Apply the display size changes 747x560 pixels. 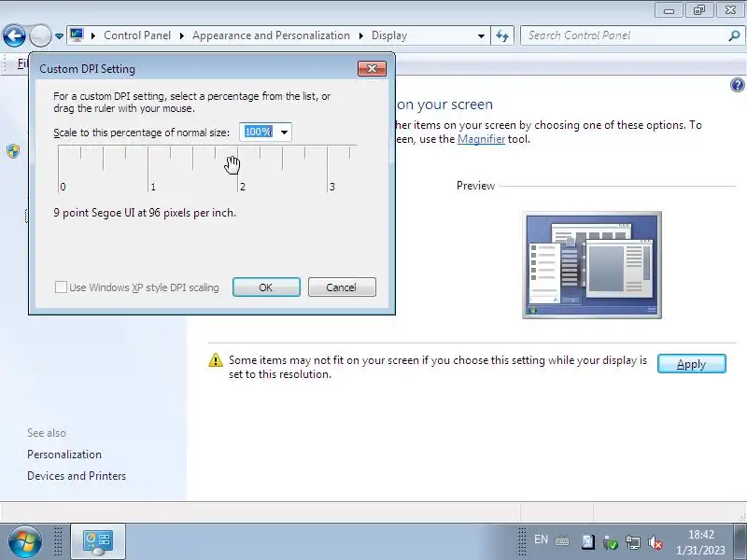pos(692,364)
